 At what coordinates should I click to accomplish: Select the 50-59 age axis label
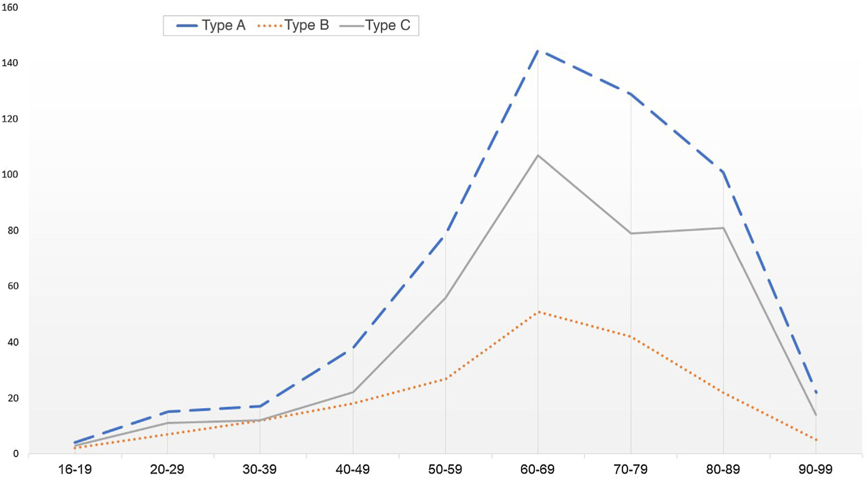pos(445,469)
